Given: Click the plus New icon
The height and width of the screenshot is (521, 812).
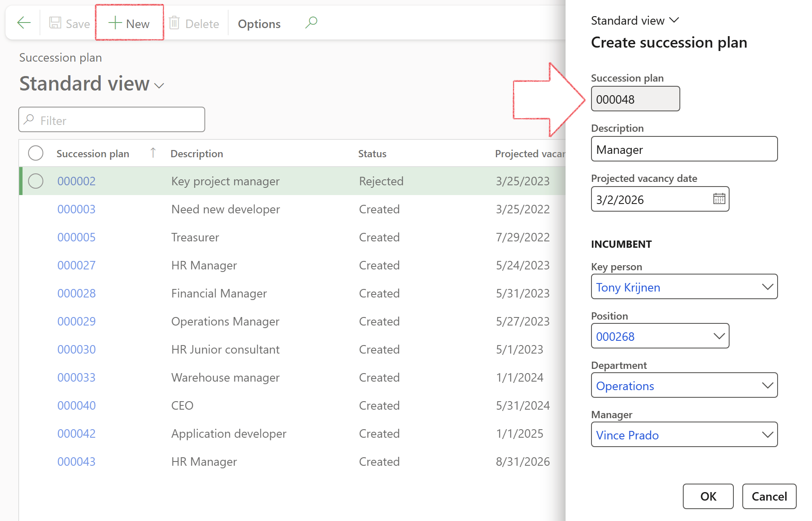Looking at the screenshot, I should [x=115, y=23].
